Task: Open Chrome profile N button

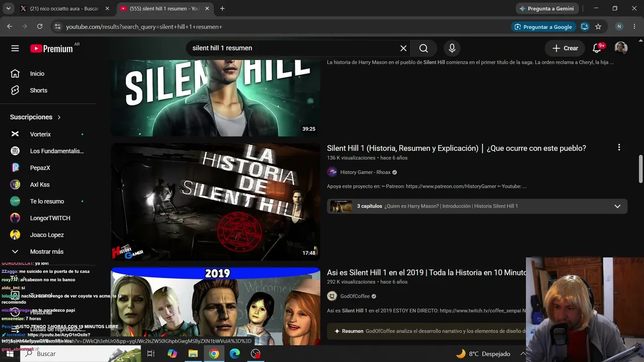Action: click(619, 27)
